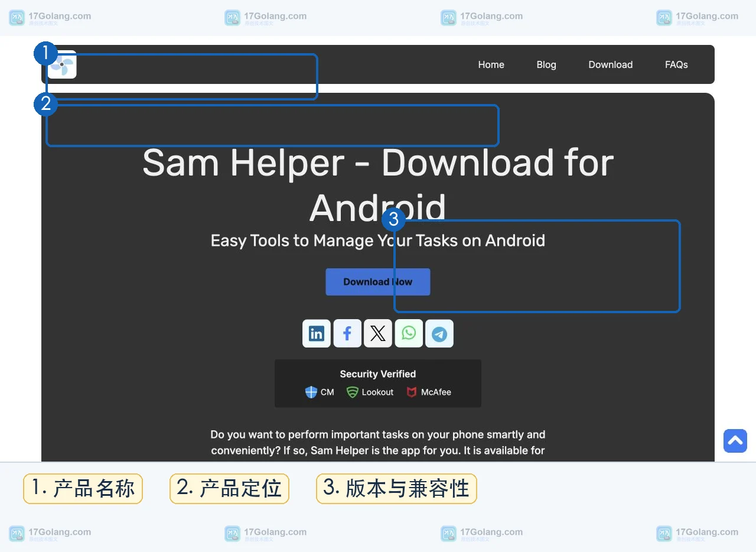Share via the Facebook icon
Screen dimensions: 756x552
pyautogui.click(x=347, y=333)
